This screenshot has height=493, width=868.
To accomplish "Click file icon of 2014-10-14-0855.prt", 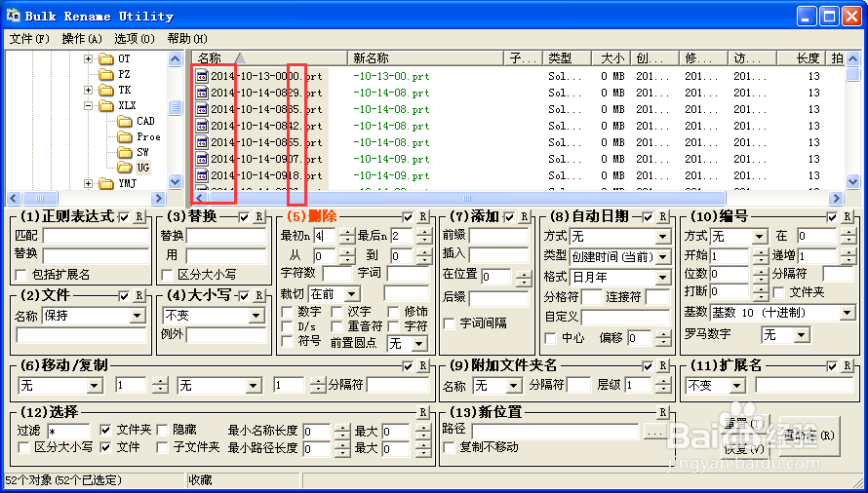I will tap(202, 143).
